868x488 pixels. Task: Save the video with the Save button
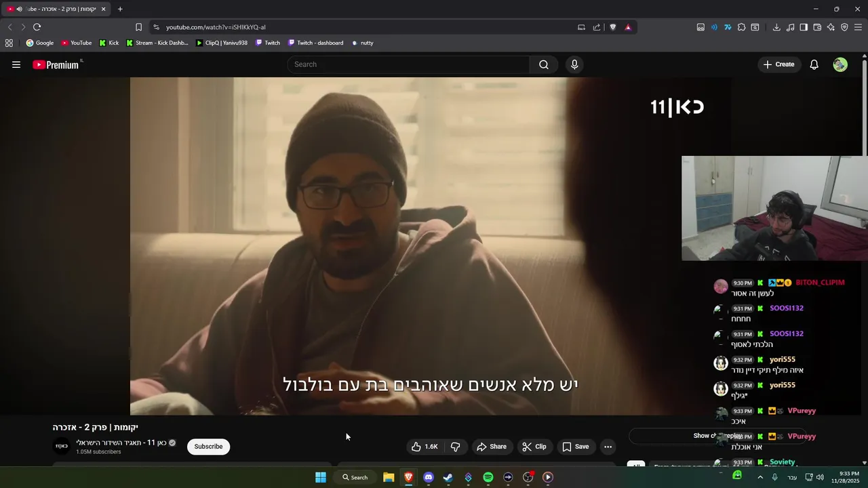[576, 447]
